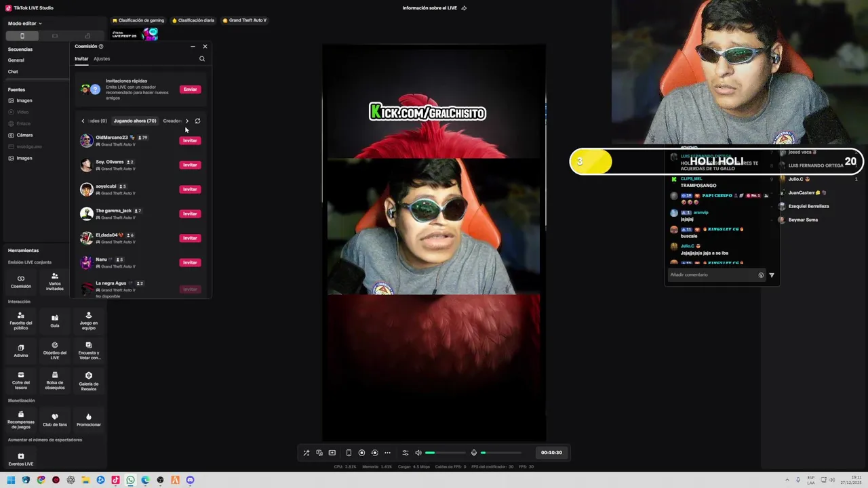Open the chat filter icon beside Añadir comentario

772,275
